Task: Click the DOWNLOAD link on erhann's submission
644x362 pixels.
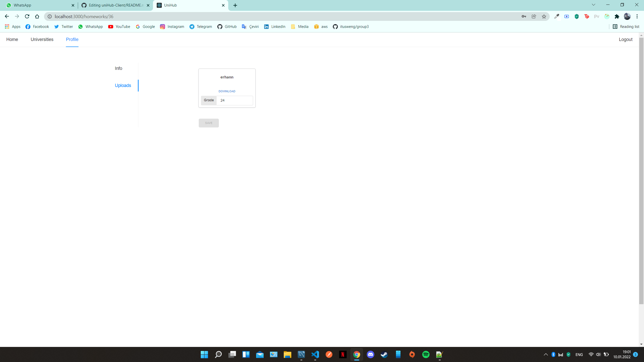Action: coord(227,91)
